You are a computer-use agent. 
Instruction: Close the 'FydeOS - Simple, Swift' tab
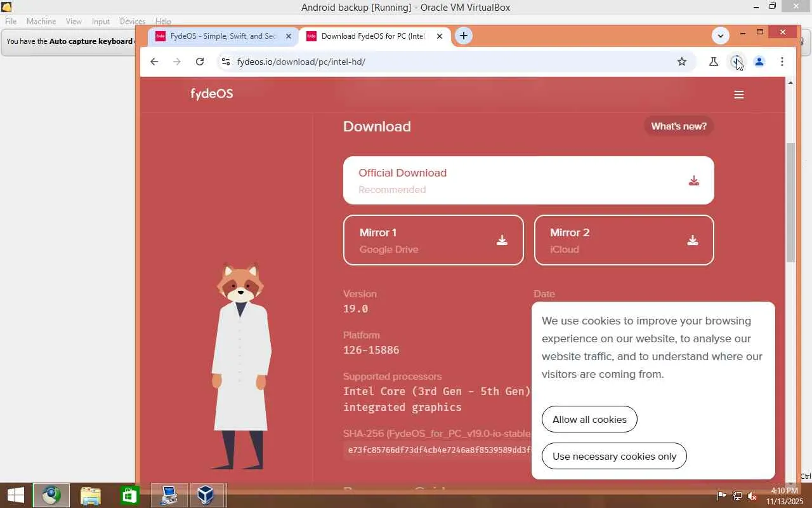click(289, 36)
